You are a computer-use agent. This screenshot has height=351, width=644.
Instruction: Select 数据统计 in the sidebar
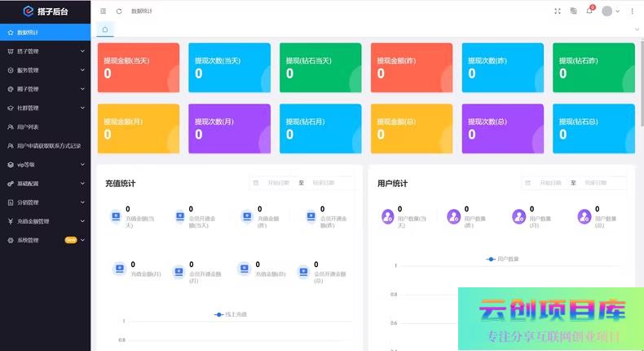45,33
